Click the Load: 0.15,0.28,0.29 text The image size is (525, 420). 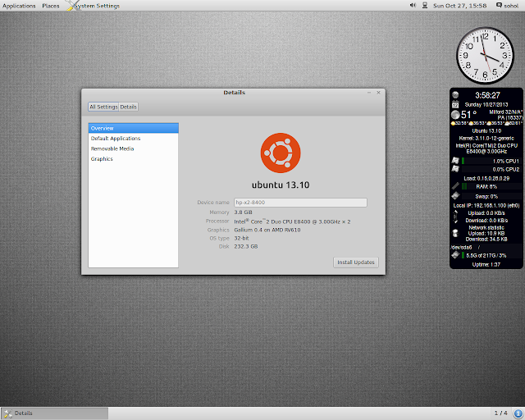point(486,179)
